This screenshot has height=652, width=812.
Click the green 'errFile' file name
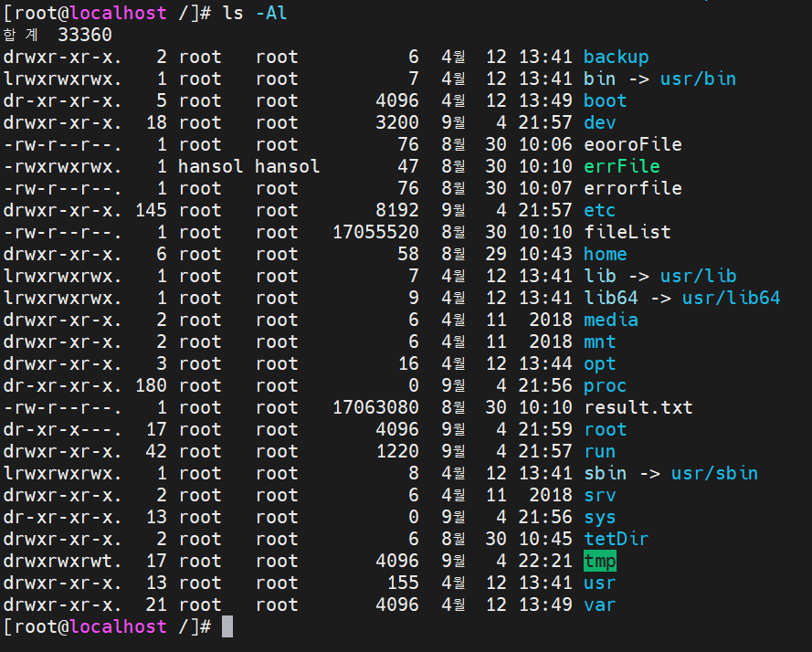621,166
